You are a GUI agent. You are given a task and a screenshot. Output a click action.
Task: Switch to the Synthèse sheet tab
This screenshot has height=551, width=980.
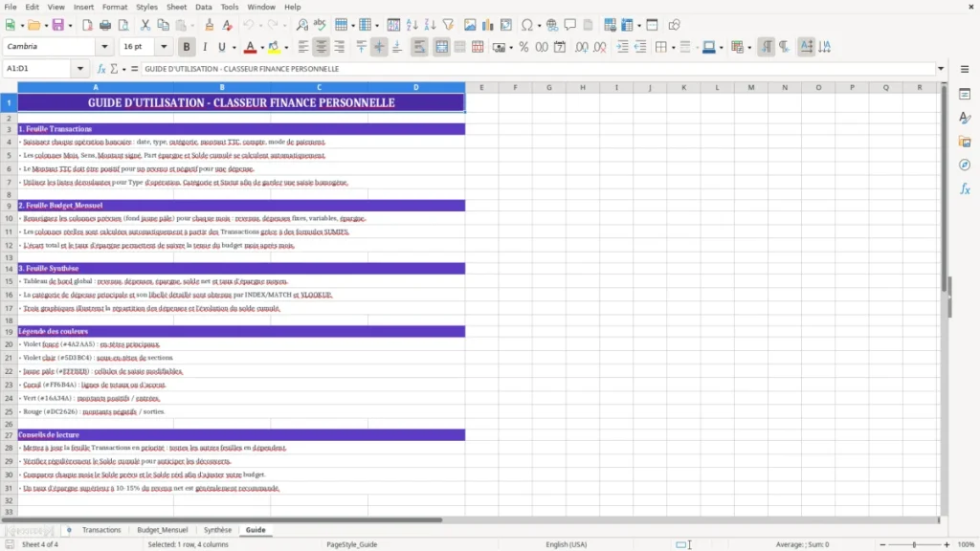[x=217, y=530]
